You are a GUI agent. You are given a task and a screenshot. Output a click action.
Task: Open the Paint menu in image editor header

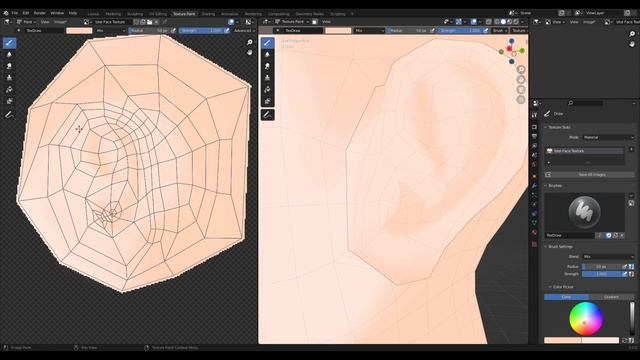point(28,22)
